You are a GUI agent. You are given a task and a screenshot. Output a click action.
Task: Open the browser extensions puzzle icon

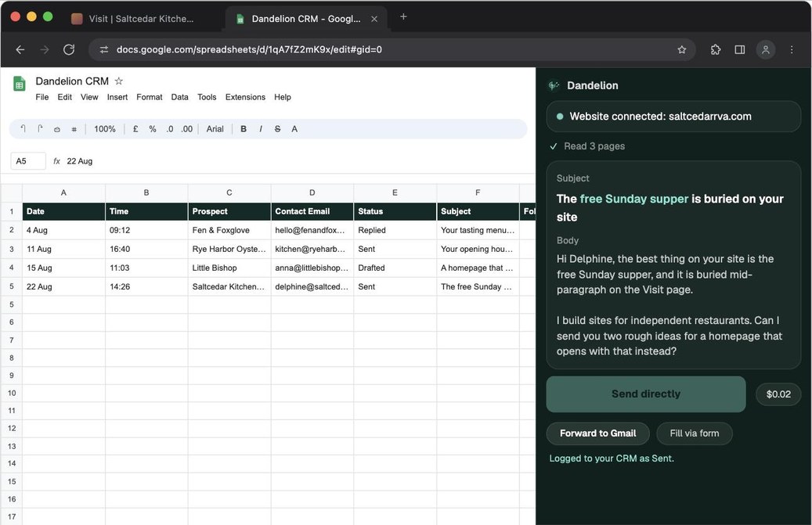tap(715, 49)
